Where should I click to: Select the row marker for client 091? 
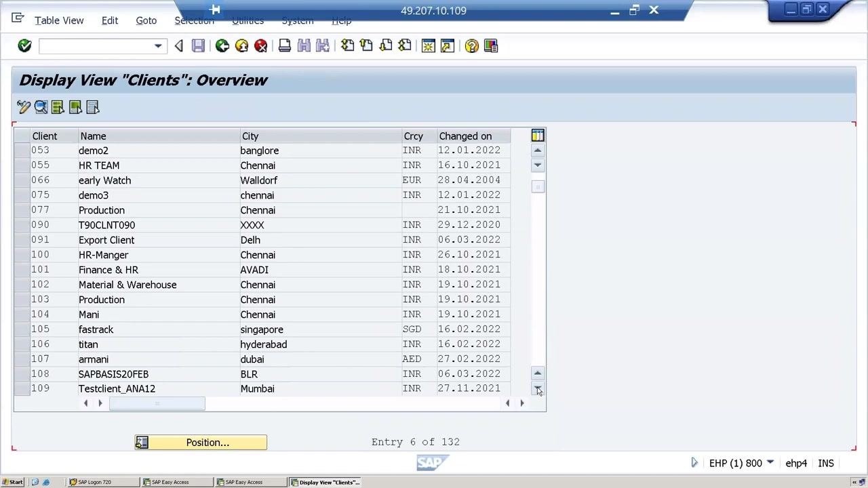click(22, 240)
